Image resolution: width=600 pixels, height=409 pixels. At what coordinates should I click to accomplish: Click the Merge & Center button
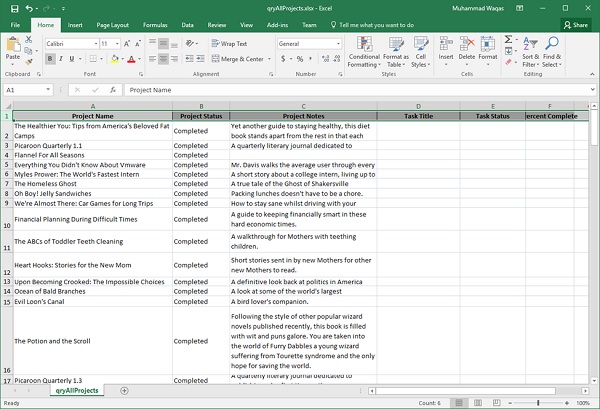click(x=240, y=59)
